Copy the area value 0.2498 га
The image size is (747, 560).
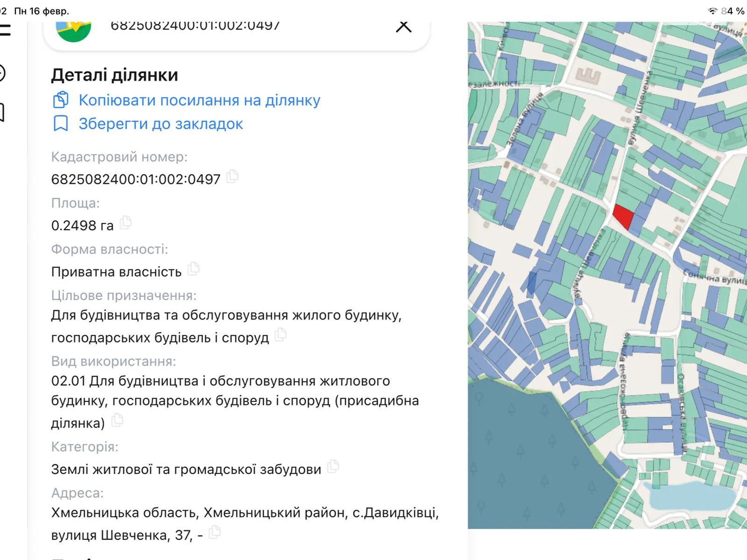(x=125, y=224)
